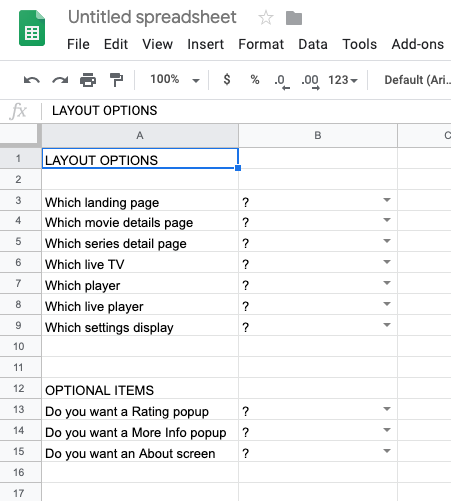Image resolution: width=451 pixels, height=501 pixels.
Task: Expand the Which landing page dropdown arrow
Action: [x=387, y=200]
